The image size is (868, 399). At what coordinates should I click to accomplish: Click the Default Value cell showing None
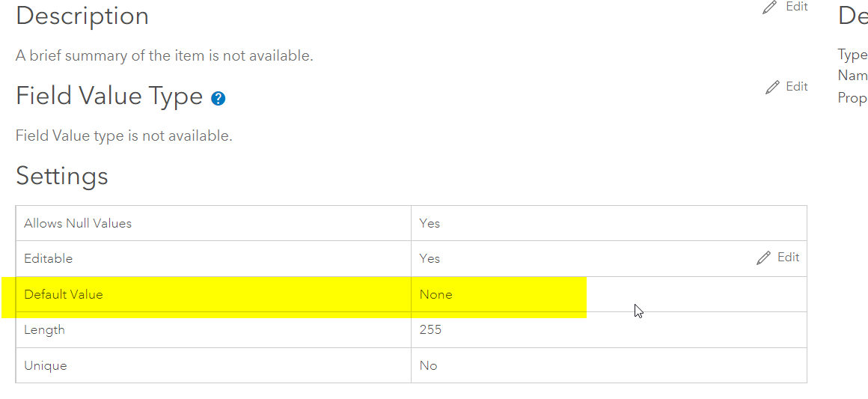(x=436, y=294)
